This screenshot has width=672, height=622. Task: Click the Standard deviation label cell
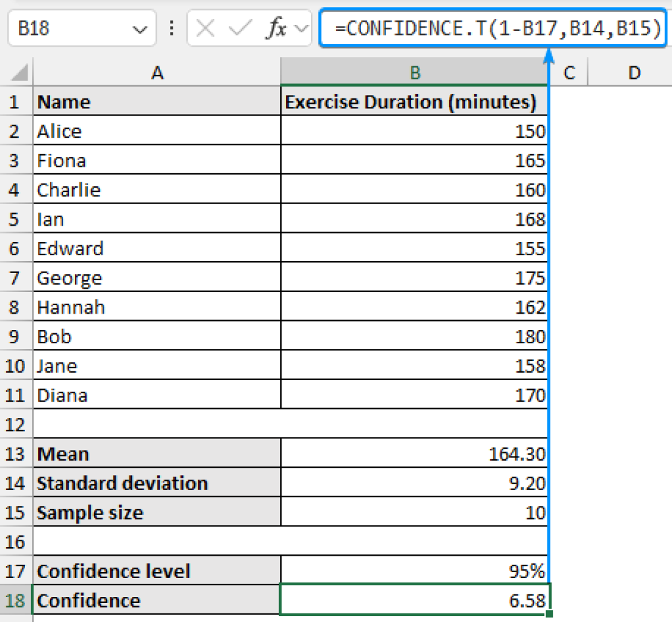157,483
